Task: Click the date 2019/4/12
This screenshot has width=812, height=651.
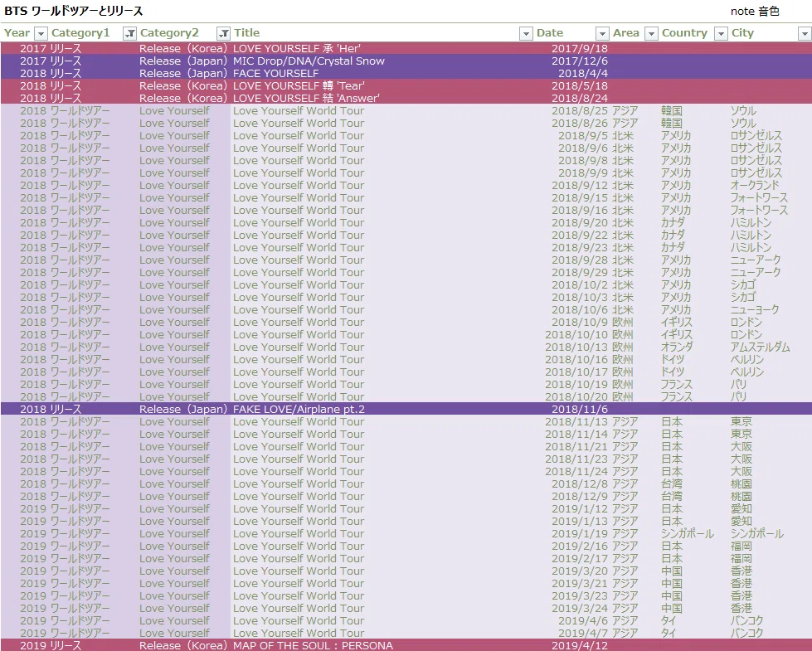Action: 580,645
